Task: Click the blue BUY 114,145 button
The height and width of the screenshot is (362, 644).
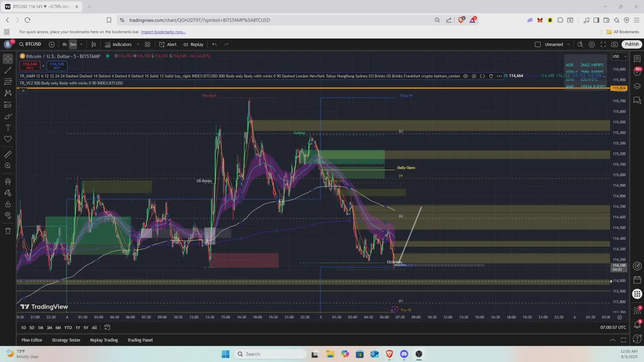Action: (x=57, y=65)
